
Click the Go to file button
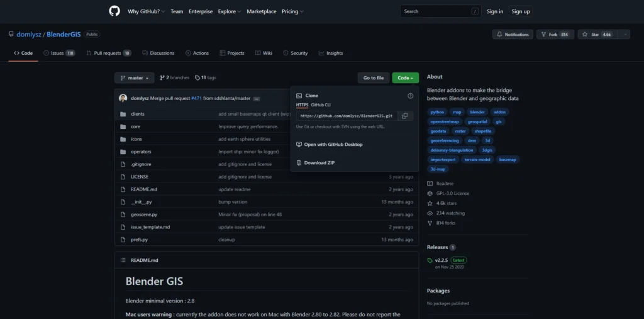click(x=374, y=77)
